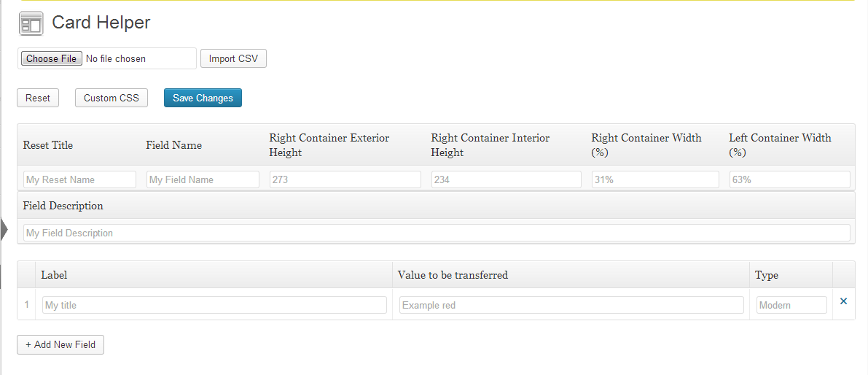Remove row 1 with the X icon

[x=844, y=301]
